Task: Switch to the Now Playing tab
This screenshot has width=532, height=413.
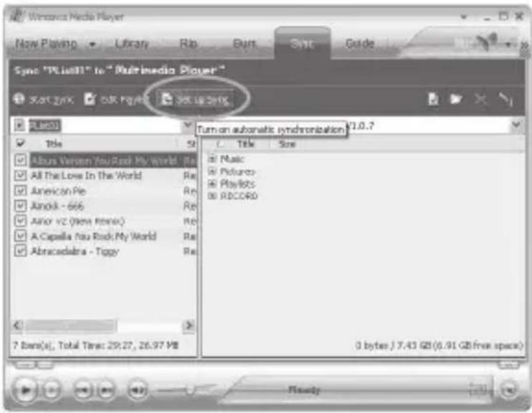Action: tap(47, 44)
